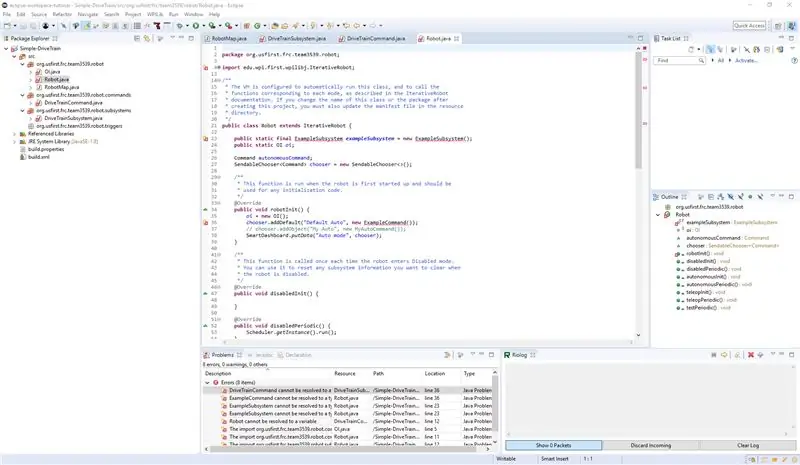Select OI.java in Package Explorer
The width and height of the screenshot is (800, 465).
point(52,71)
